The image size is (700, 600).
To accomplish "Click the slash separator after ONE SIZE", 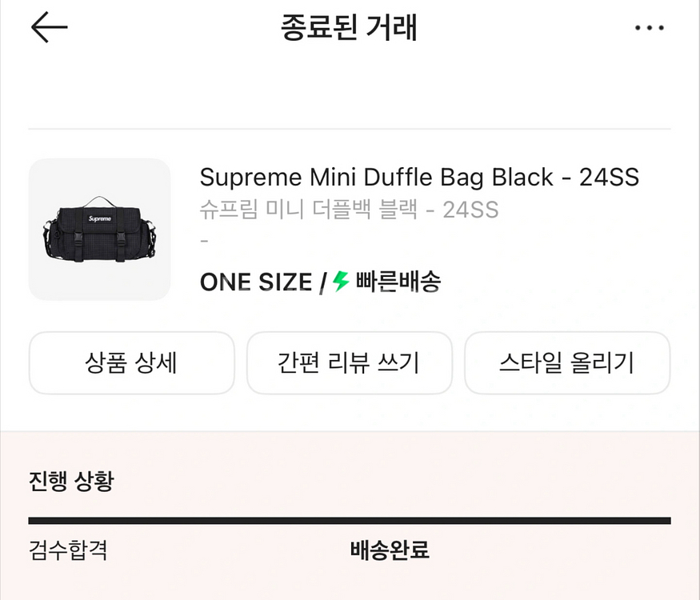I will pos(322,282).
